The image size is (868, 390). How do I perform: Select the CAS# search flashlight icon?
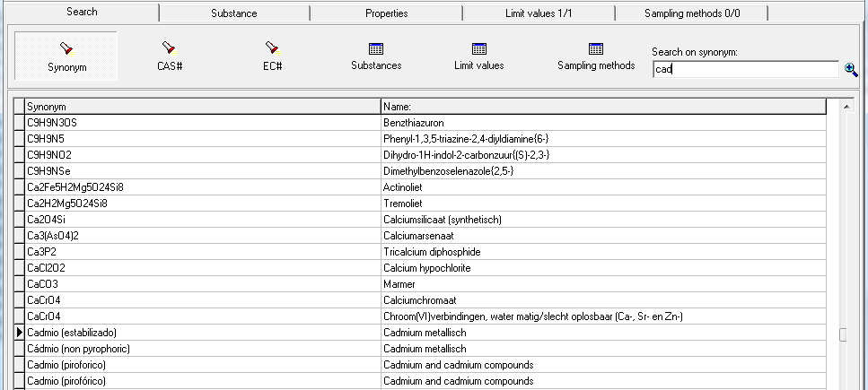(168, 48)
